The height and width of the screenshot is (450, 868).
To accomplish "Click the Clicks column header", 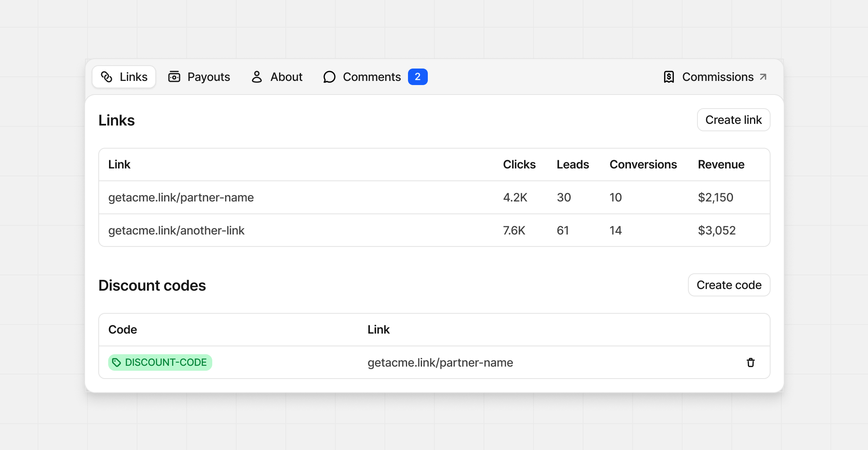I will click(x=519, y=164).
